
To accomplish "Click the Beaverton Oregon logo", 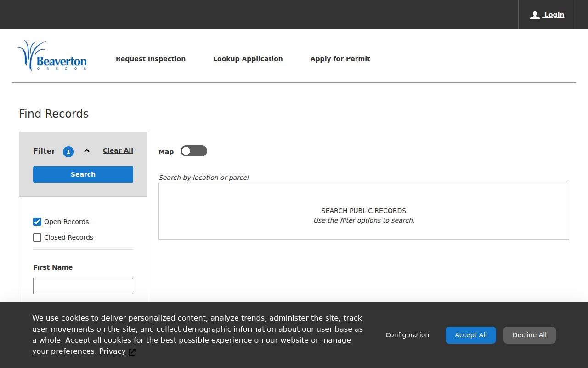I will 52,56.
